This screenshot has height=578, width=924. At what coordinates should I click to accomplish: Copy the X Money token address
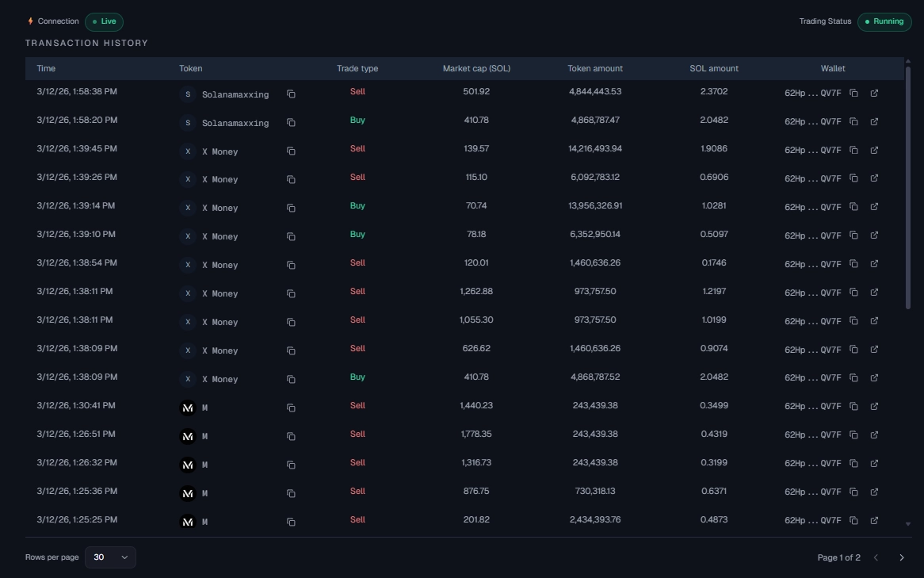click(x=291, y=151)
